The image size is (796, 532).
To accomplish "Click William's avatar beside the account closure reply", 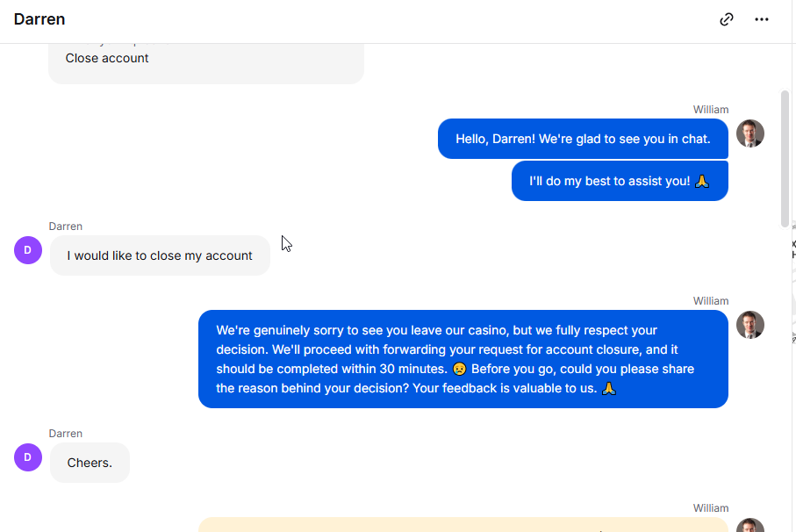I will (x=750, y=325).
